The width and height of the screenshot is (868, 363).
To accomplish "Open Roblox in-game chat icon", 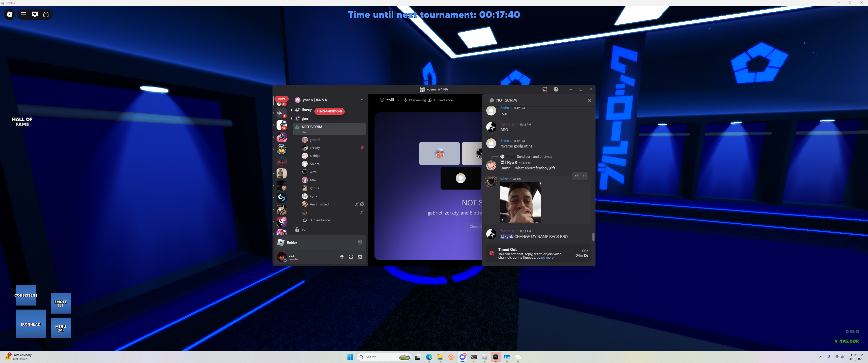I will tap(35, 14).
